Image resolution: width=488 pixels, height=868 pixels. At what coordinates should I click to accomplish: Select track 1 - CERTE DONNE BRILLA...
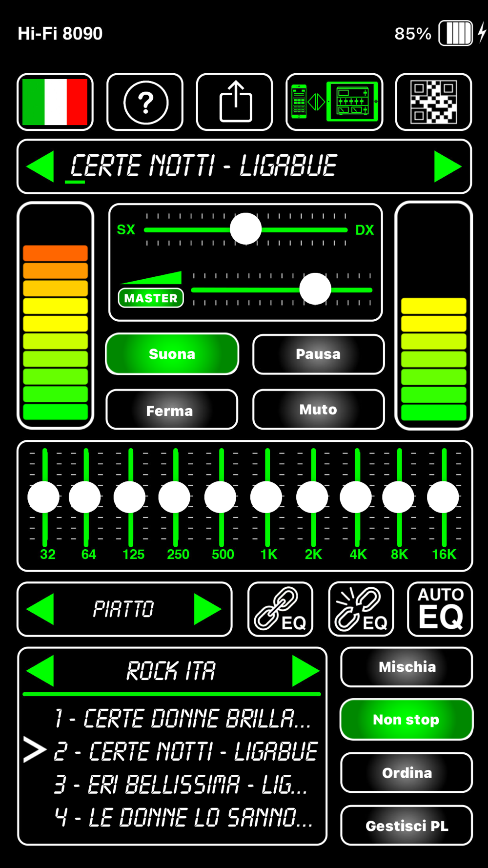(x=183, y=719)
